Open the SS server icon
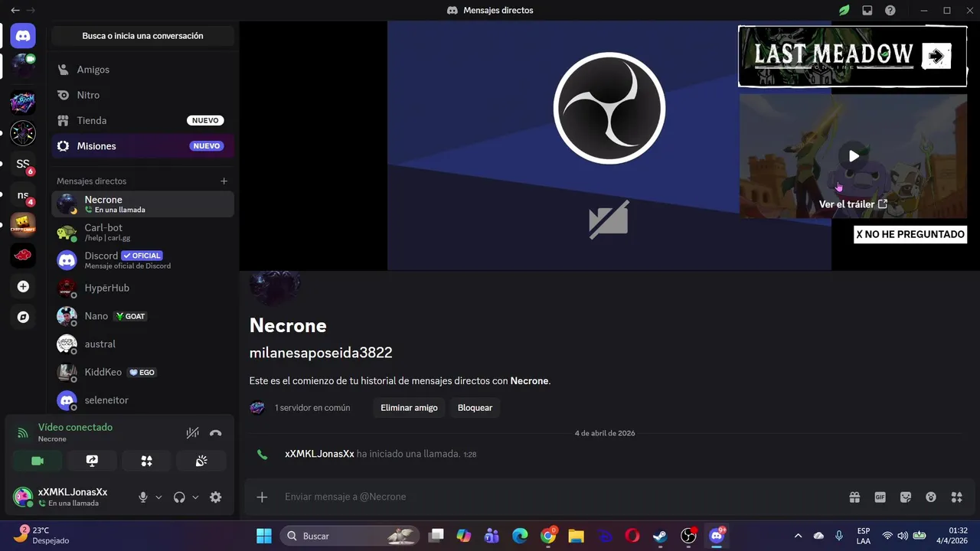Viewport: 980px width, 551px height. (x=23, y=164)
